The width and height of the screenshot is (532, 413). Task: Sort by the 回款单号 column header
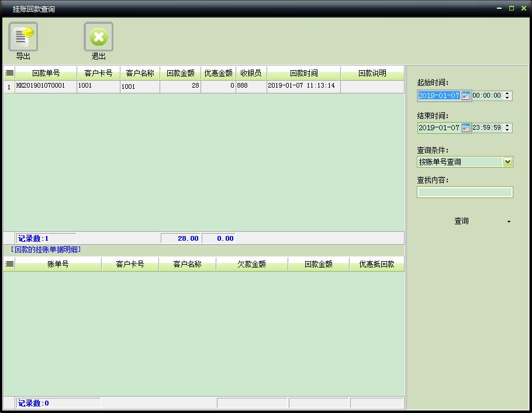(x=46, y=73)
